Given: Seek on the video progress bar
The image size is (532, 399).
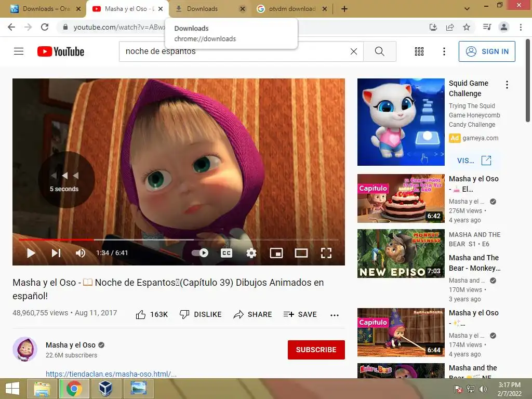Looking at the screenshot, I should pyautogui.click(x=179, y=240).
